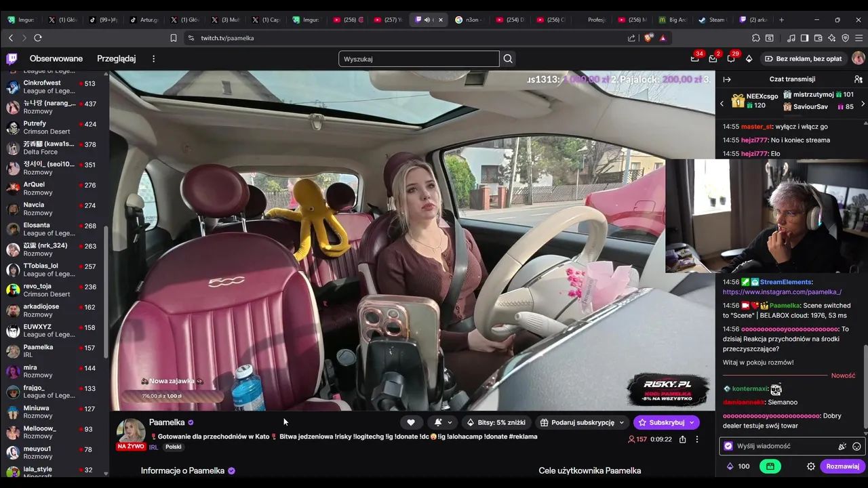Screen dimensions: 868x488
Task: Click the search magnifier button
Action: [x=508, y=59]
